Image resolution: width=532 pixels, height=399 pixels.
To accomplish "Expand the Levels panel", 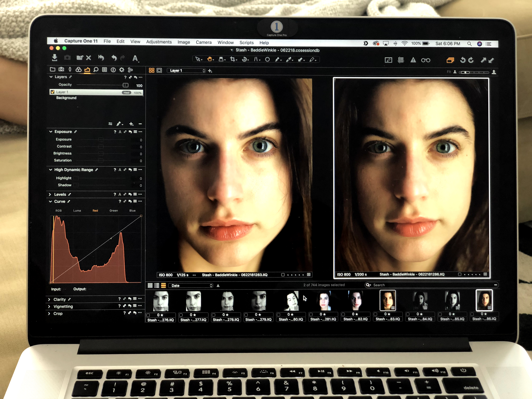I will click(x=50, y=194).
